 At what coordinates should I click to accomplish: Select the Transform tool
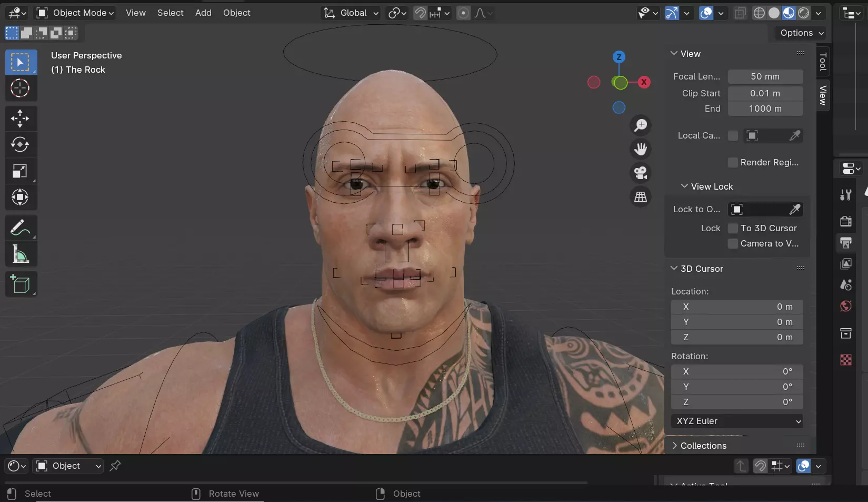pyautogui.click(x=21, y=198)
